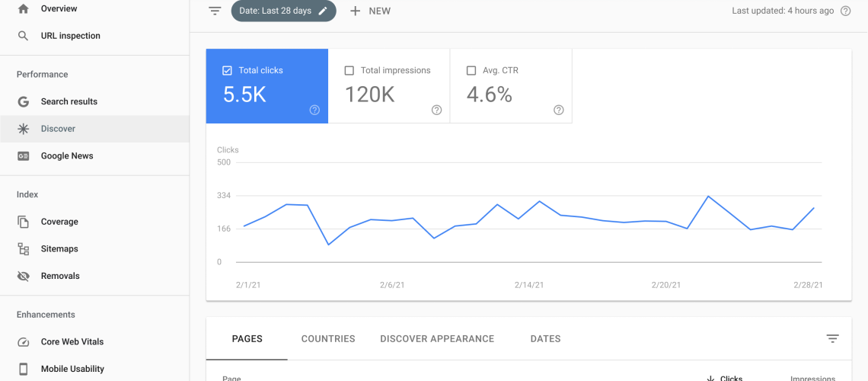Click the NEW filter button
Image resolution: width=868 pixels, height=381 pixels.
tap(370, 11)
